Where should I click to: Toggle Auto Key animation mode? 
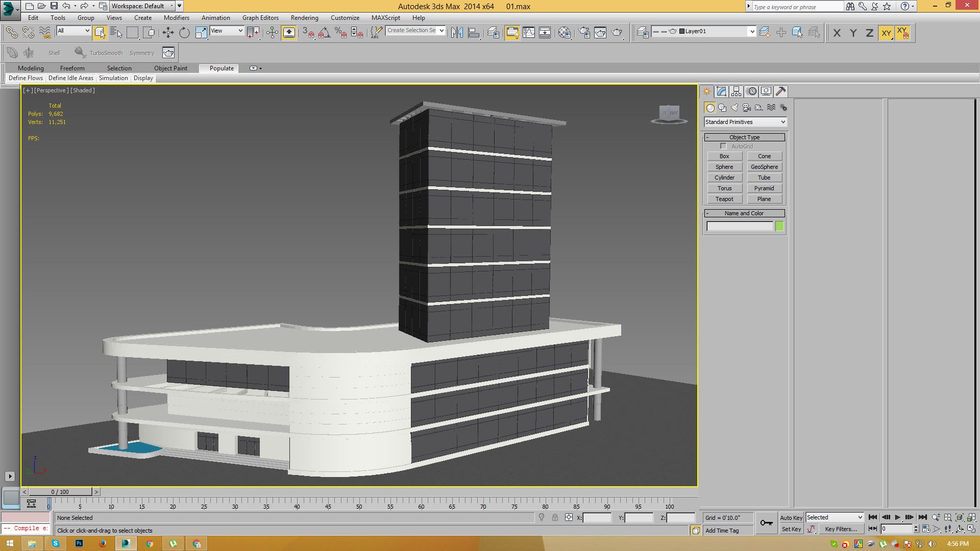click(791, 518)
